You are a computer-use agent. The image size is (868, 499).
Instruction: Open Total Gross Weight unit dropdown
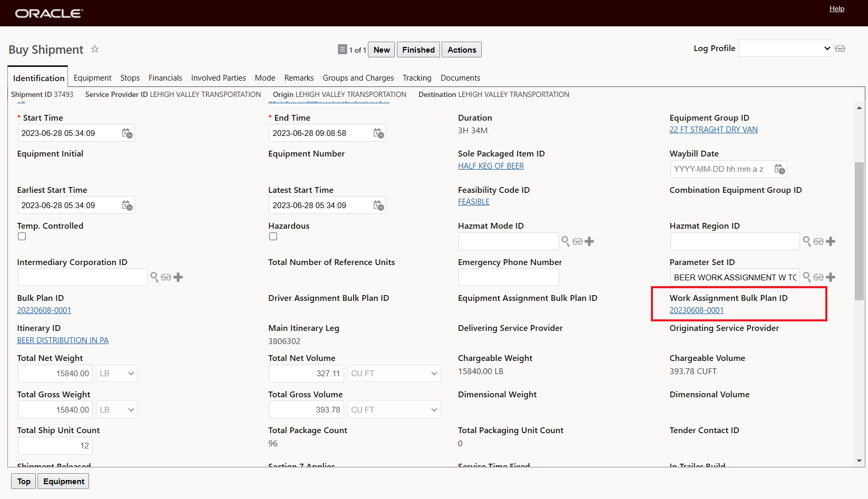pyautogui.click(x=116, y=410)
